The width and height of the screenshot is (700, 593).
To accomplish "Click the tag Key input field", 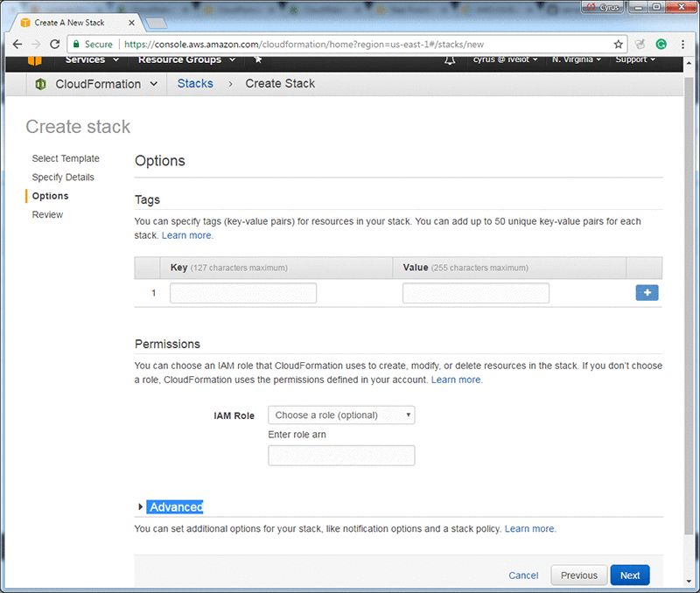I will click(243, 293).
